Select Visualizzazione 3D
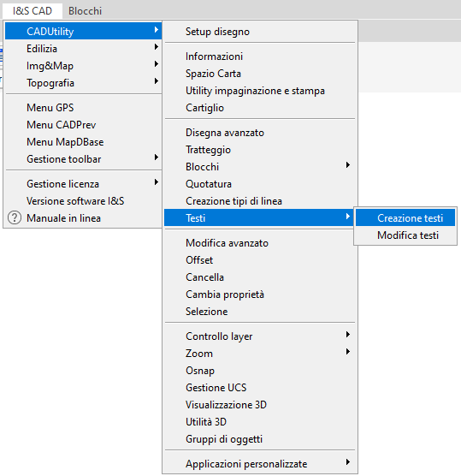The height and width of the screenshot is (476, 461). 260,404
